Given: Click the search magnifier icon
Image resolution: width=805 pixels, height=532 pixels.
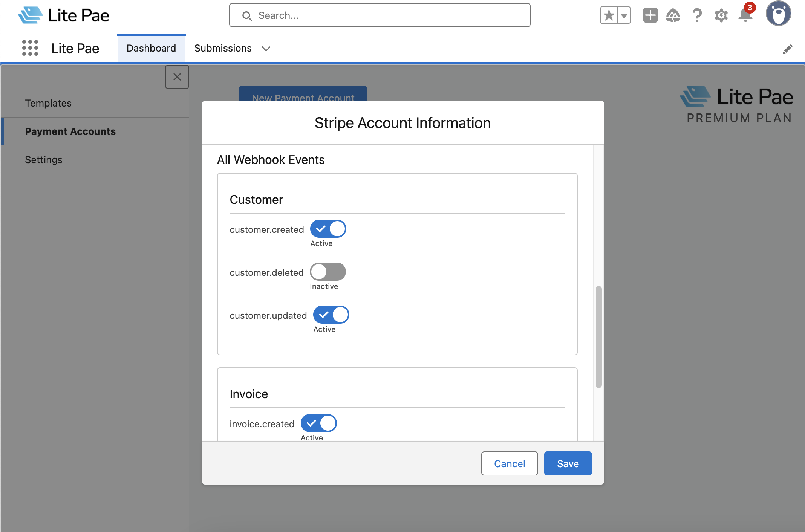Looking at the screenshot, I should pyautogui.click(x=247, y=16).
